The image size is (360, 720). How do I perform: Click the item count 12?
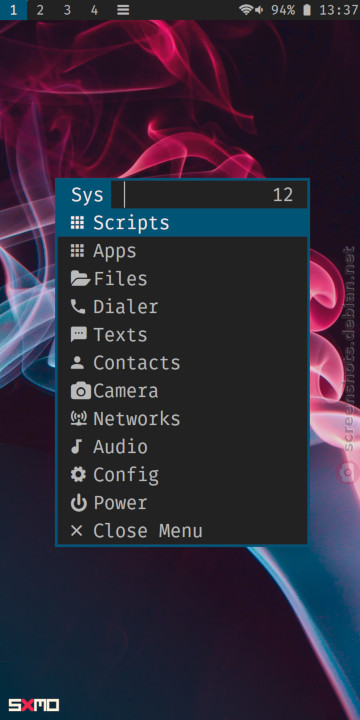[x=283, y=195]
